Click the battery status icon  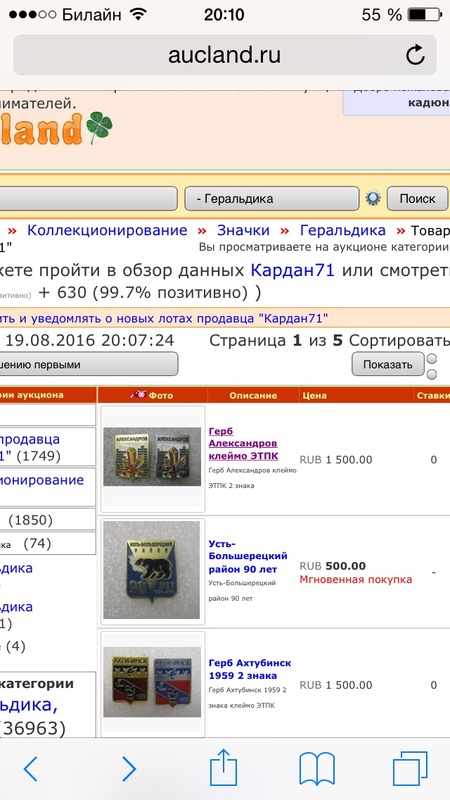(425, 14)
